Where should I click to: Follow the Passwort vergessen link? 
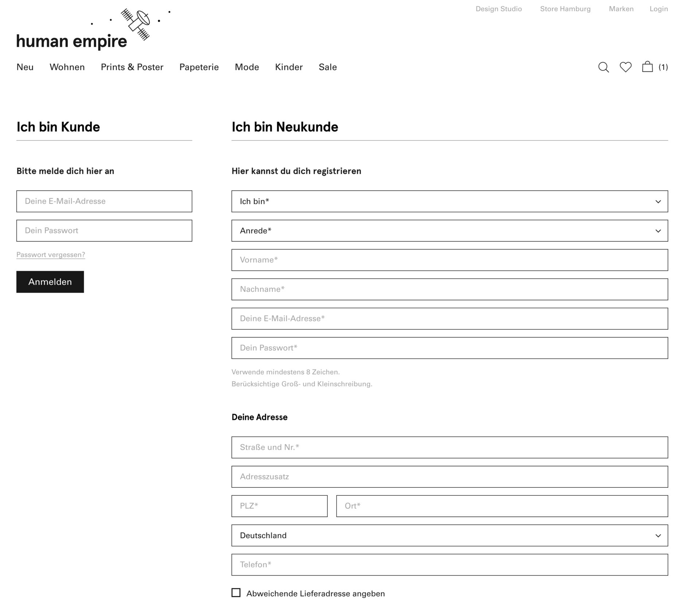[51, 255]
